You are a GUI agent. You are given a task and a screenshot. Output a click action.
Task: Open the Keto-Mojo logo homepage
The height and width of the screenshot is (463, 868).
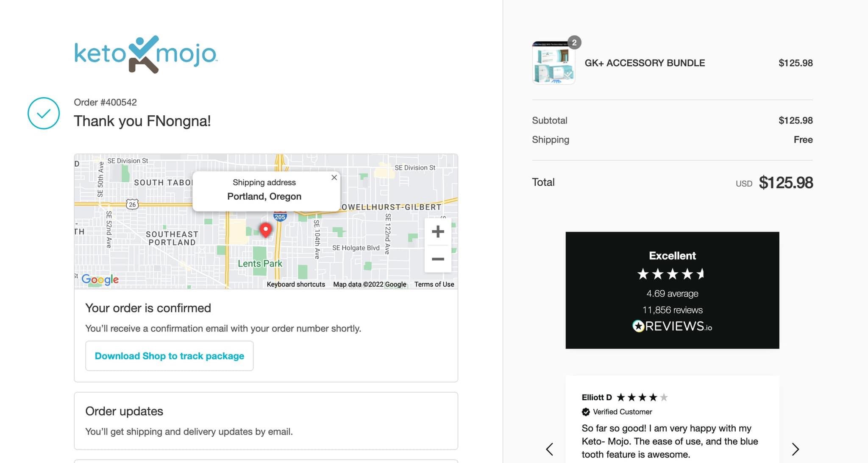click(x=146, y=54)
